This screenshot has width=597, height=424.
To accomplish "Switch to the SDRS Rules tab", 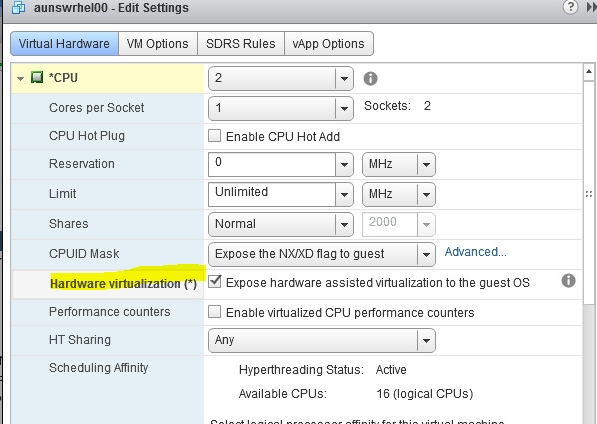I will point(241,44).
